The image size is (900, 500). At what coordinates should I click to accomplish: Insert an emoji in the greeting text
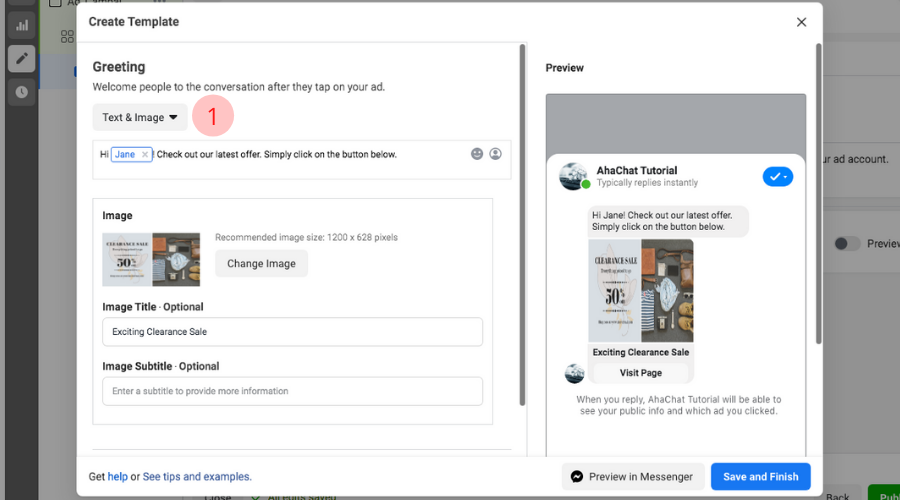477,154
